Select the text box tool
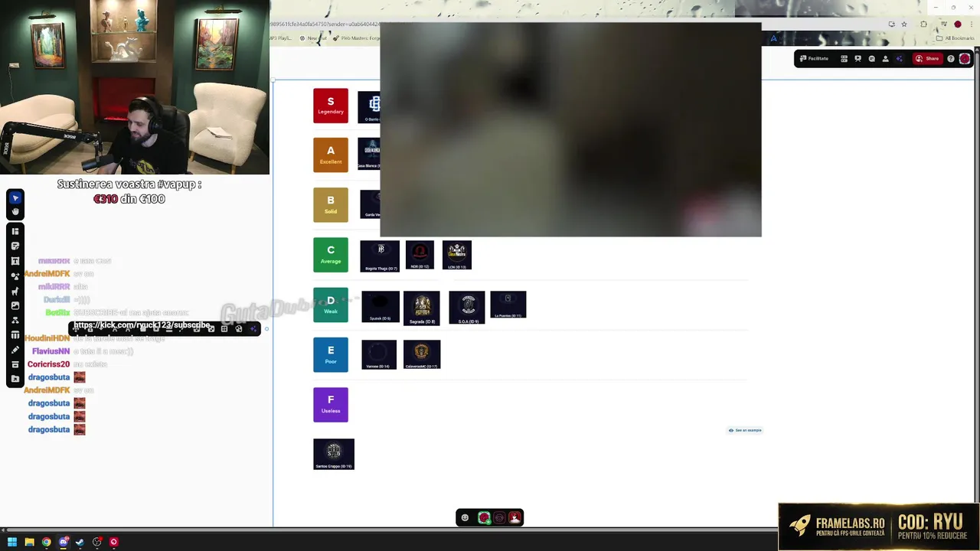This screenshot has height=551, width=980. point(15,261)
